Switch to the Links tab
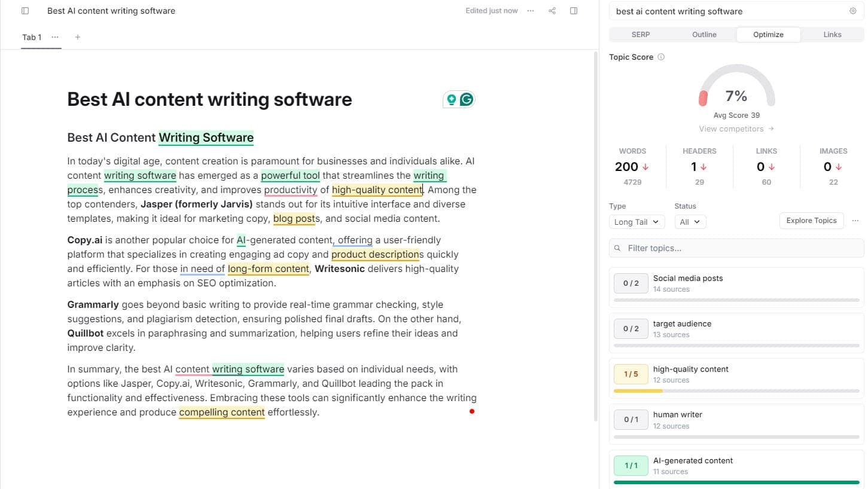 click(x=832, y=35)
